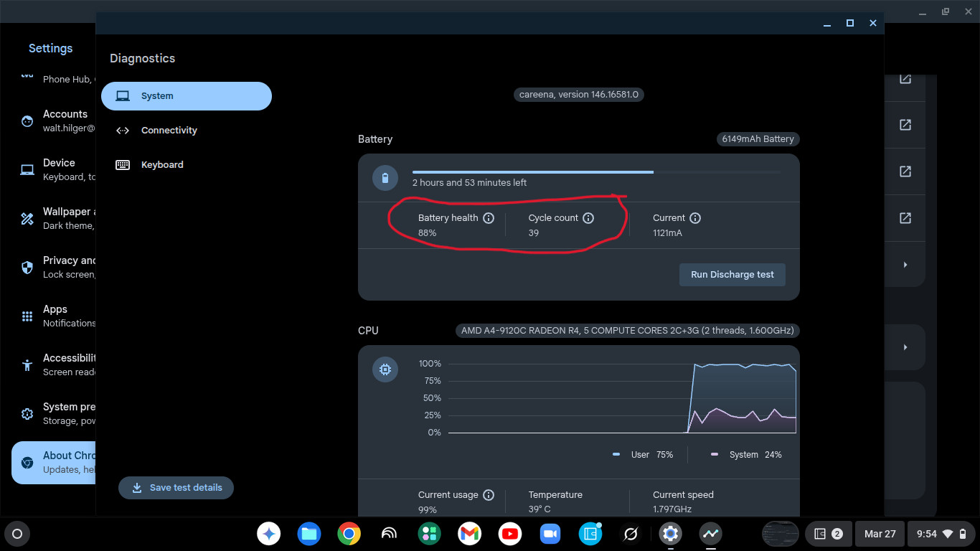The image size is (980, 551).
Task: Click the 6149mAh Battery label
Action: pos(758,139)
